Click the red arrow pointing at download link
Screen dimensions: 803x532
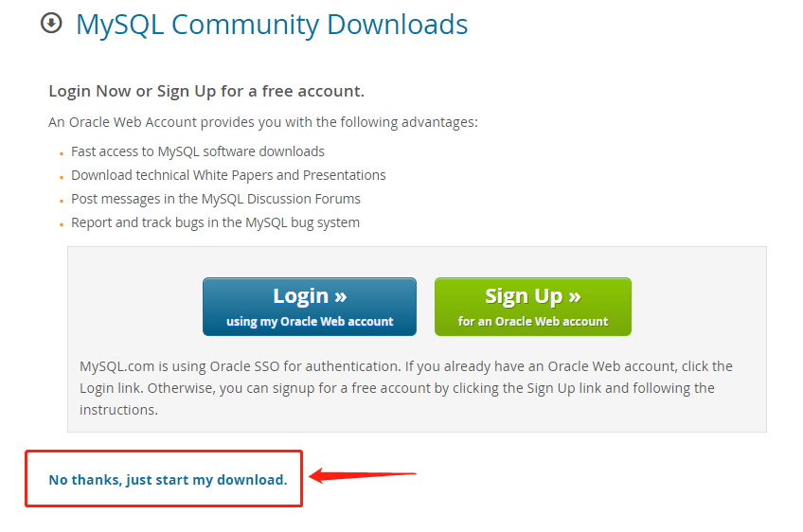coord(363,475)
